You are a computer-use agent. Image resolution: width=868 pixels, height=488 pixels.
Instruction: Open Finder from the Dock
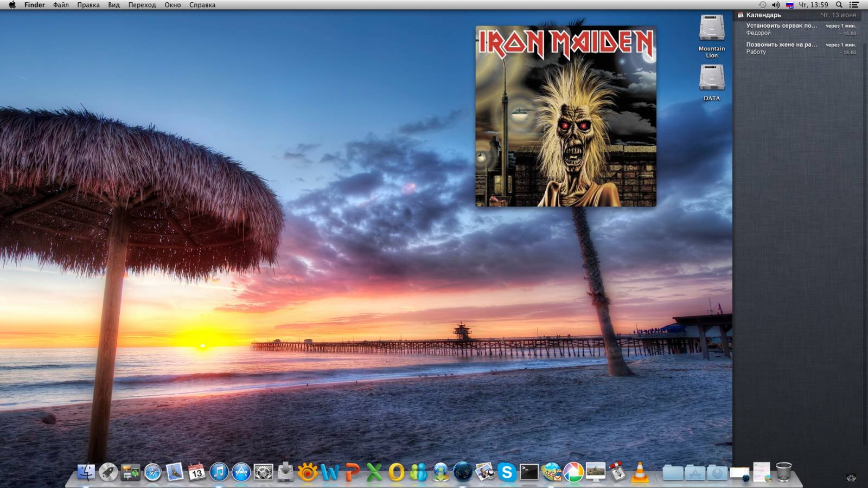click(86, 472)
